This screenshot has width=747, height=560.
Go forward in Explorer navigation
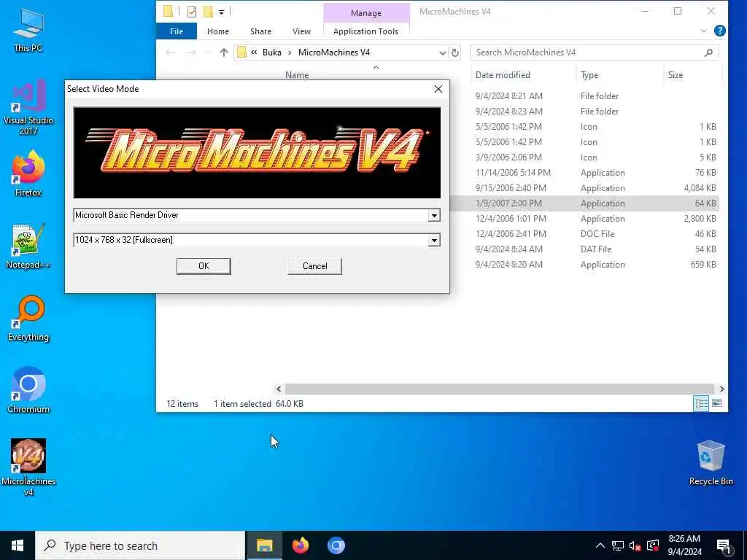tap(191, 52)
